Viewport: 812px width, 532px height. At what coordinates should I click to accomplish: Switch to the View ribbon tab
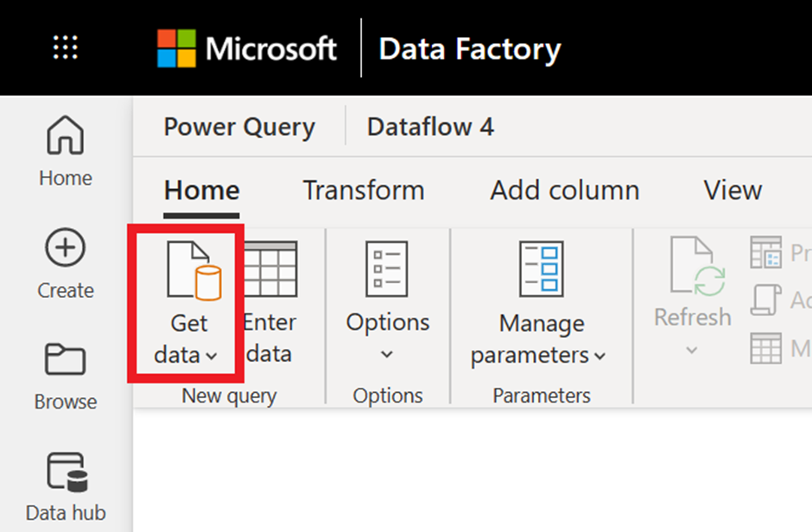[x=733, y=191]
